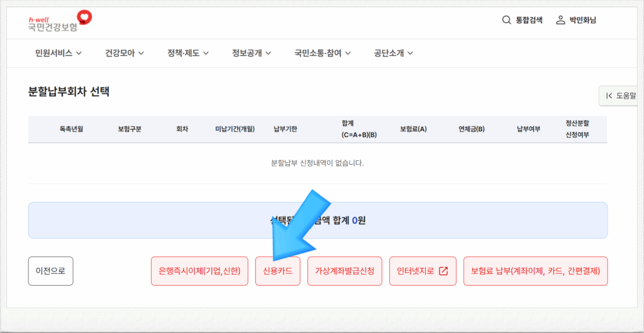This screenshot has width=644, height=333.
Task: Click the magnifier search icon
Action: (506, 20)
